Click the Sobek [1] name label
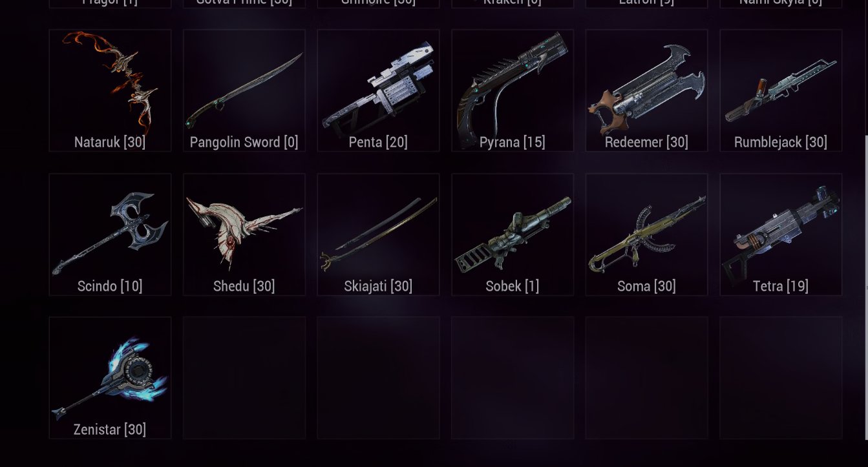Screen dimensions: 868x467 point(513,286)
